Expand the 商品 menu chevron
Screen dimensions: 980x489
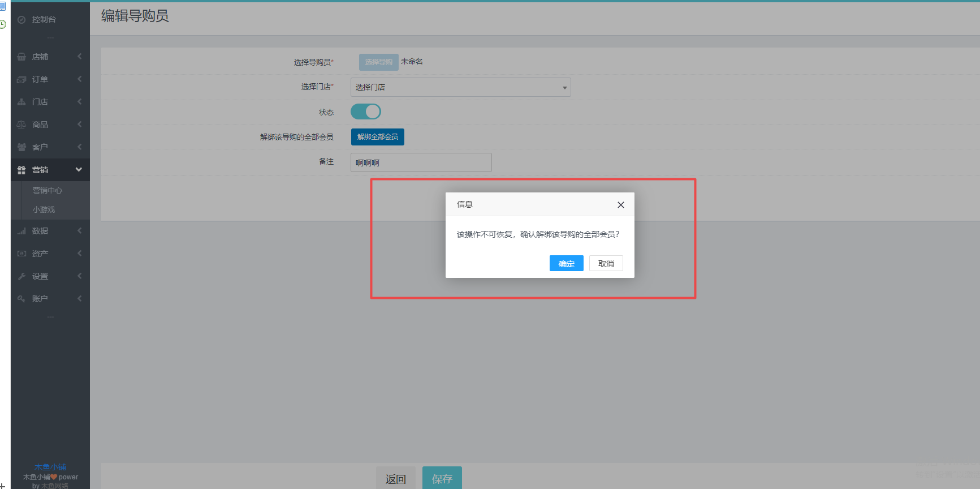tap(79, 124)
